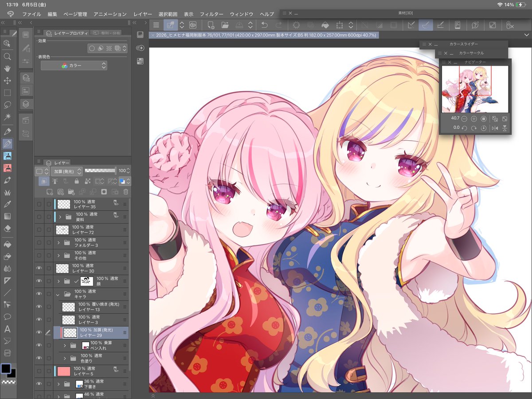This screenshot has height=399, width=532.
Task: Select the Lasso selection tool
Action: click(8, 105)
